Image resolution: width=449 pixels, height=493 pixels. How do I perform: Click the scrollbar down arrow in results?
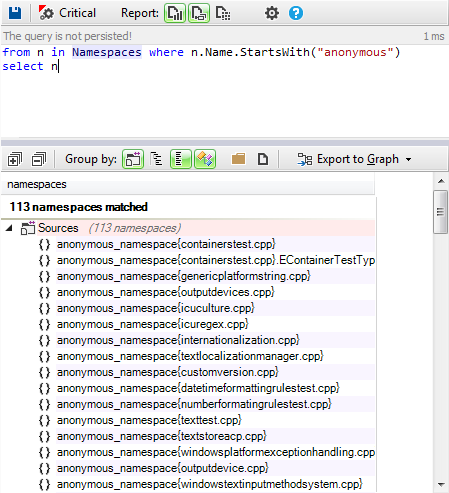(x=441, y=484)
